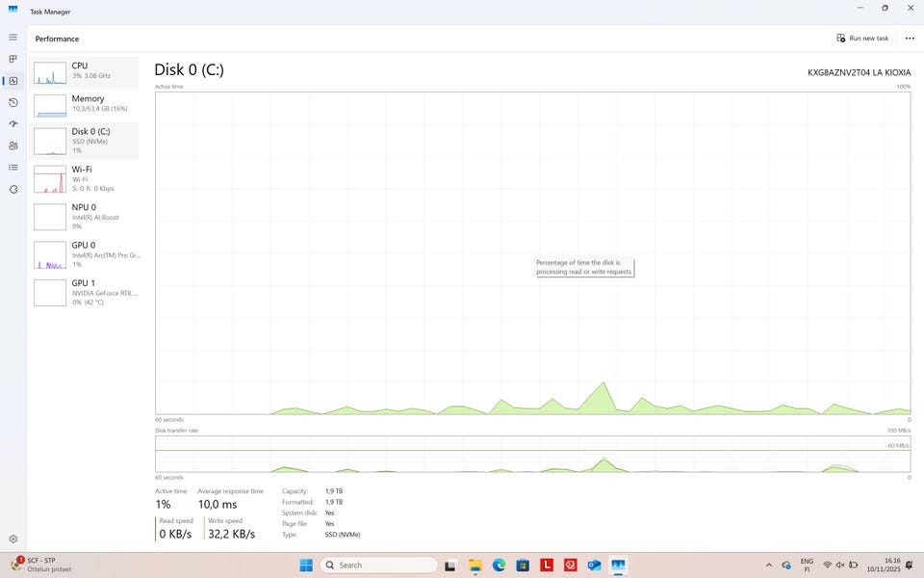Click the Page file Yes value
This screenshot has width=924, height=578.
[x=329, y=524]
